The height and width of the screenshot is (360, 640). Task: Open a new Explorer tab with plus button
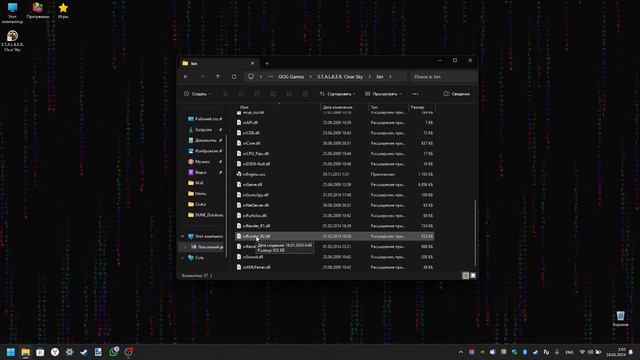coord(267,63)
